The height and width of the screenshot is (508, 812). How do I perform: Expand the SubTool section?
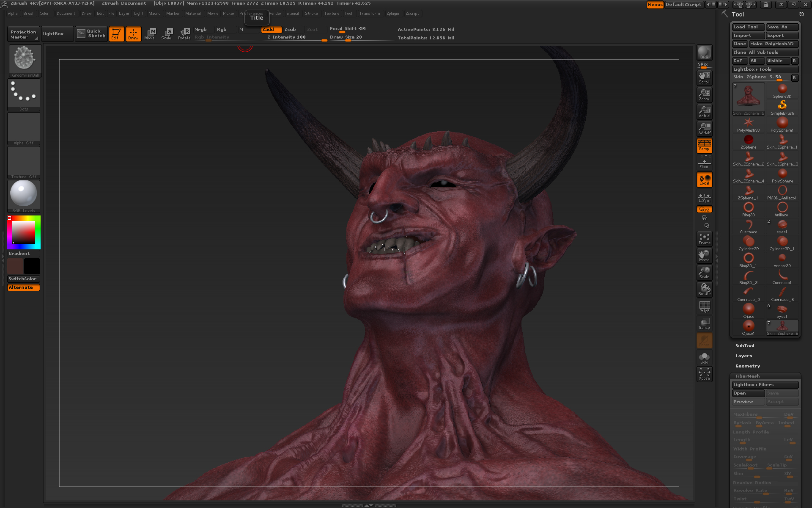745,346
